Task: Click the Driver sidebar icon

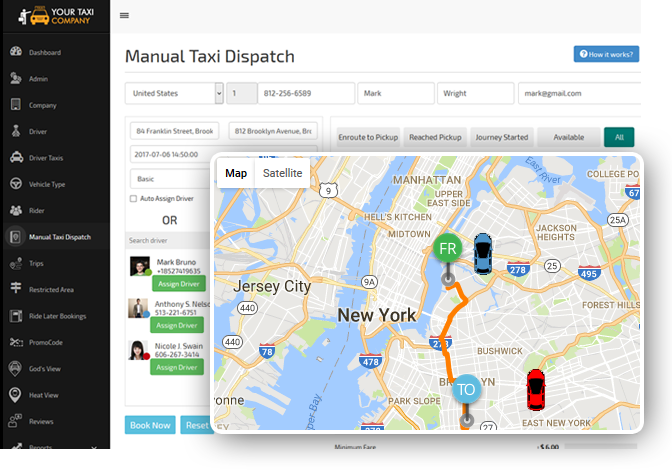Action: pyautogui.click(x=16, y=131)
